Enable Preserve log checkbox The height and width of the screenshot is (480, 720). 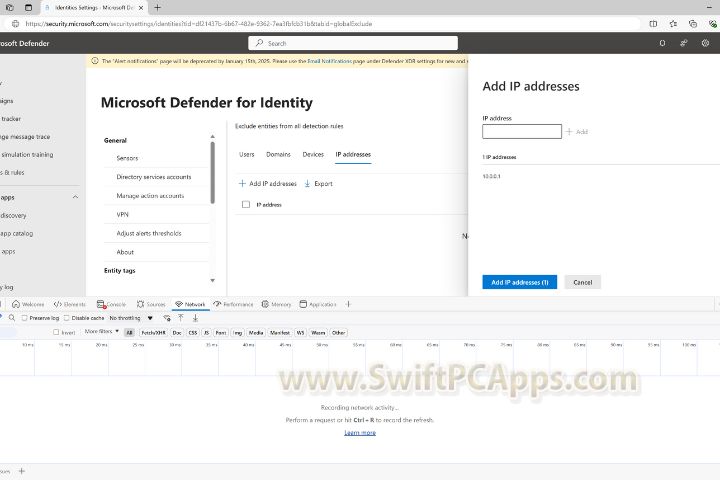click(24, 318)
